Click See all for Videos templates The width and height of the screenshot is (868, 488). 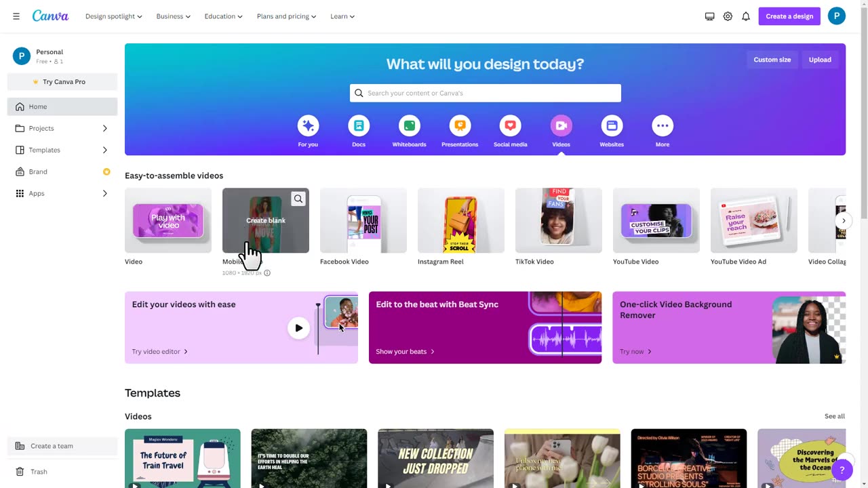click(x=835, y=416)
